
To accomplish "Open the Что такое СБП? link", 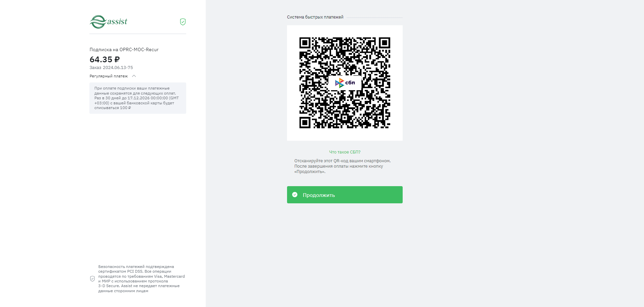I will [x=345, y=152].
